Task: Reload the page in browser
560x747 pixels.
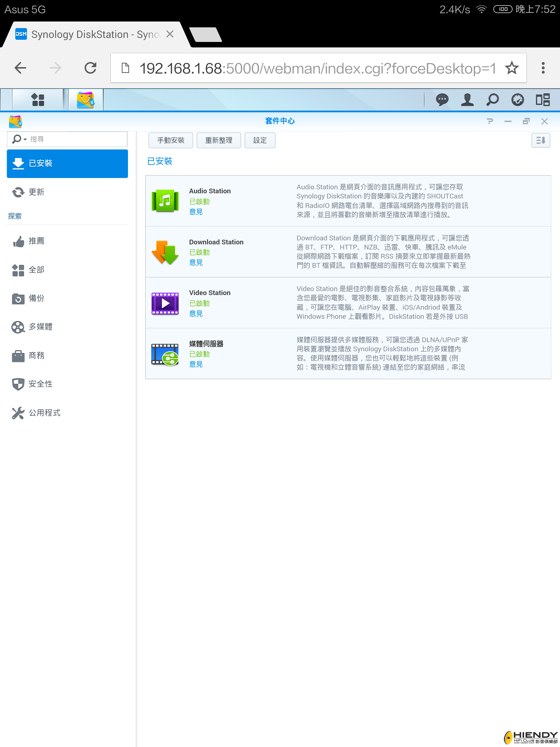Action: pyautogui.click(x=90, y=68)
